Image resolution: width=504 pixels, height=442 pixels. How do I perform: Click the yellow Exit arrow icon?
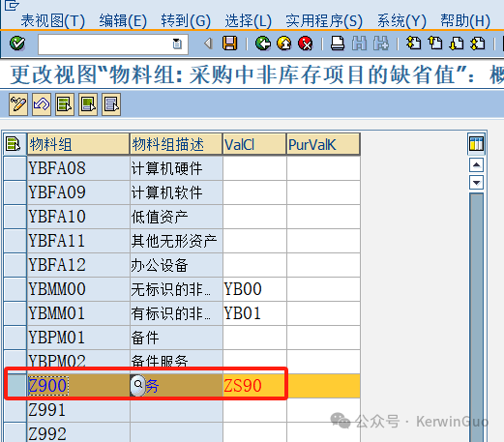(x=284, y=44)
